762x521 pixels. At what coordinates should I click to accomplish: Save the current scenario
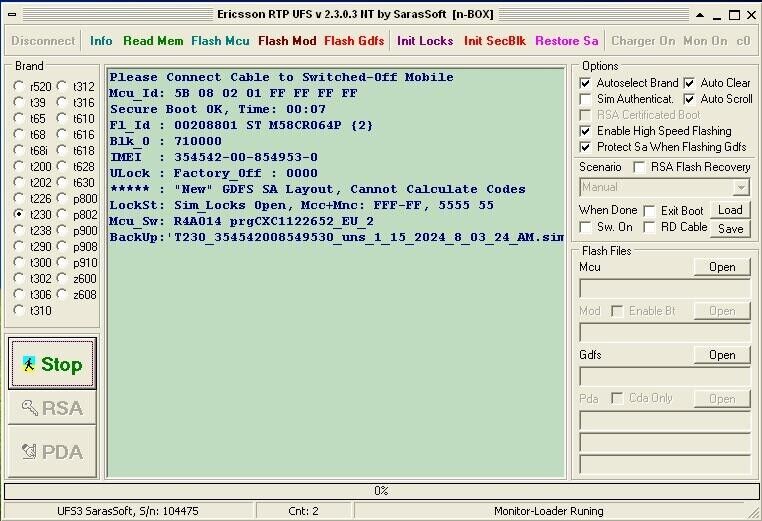pos(730,228)
